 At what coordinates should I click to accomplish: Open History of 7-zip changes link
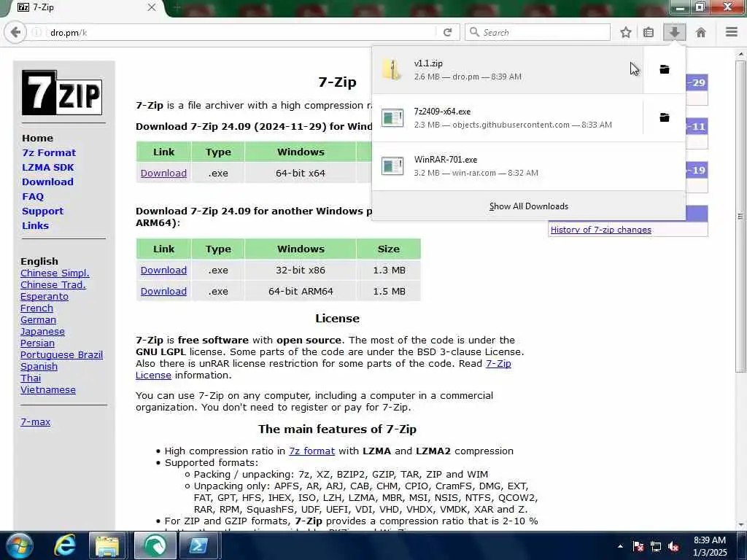point(601,230)
